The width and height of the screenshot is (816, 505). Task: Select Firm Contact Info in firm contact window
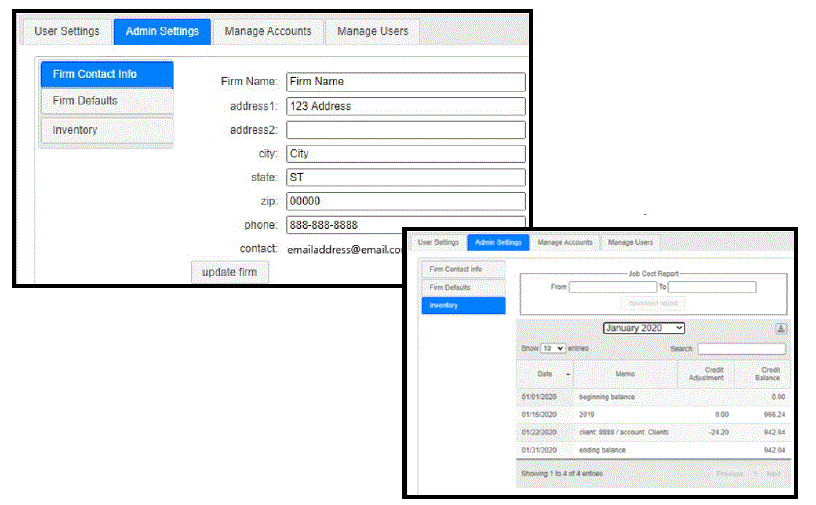[107, 74]
